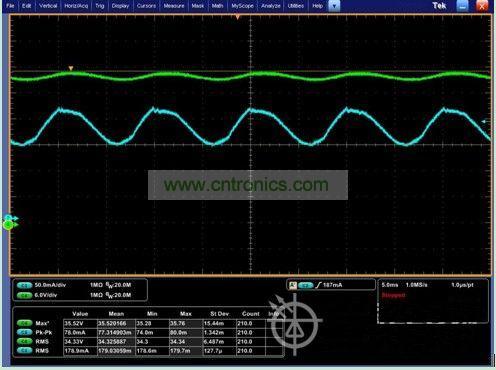Click the cyan channel badge at 50.0mA/div
This screenshot has height=370, width=496.
point(24,285)
